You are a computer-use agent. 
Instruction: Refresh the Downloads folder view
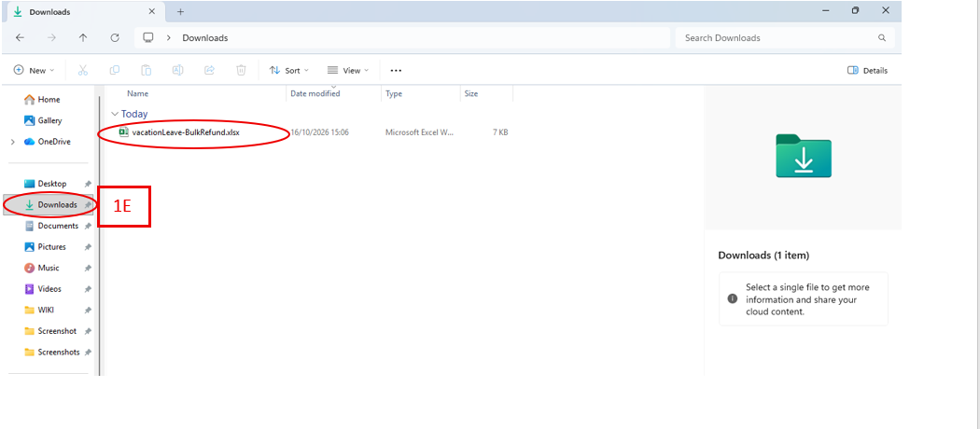[115, 37]
